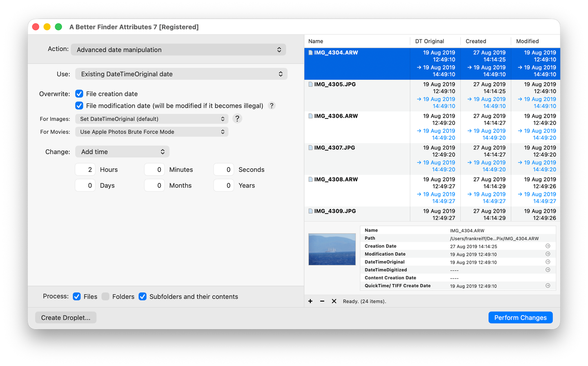Image resolution: width=588 pixels, height=366 pixels.
Task: Click arrow icon on DateTimeDigitized row
Action: click(x=548, y=270)
